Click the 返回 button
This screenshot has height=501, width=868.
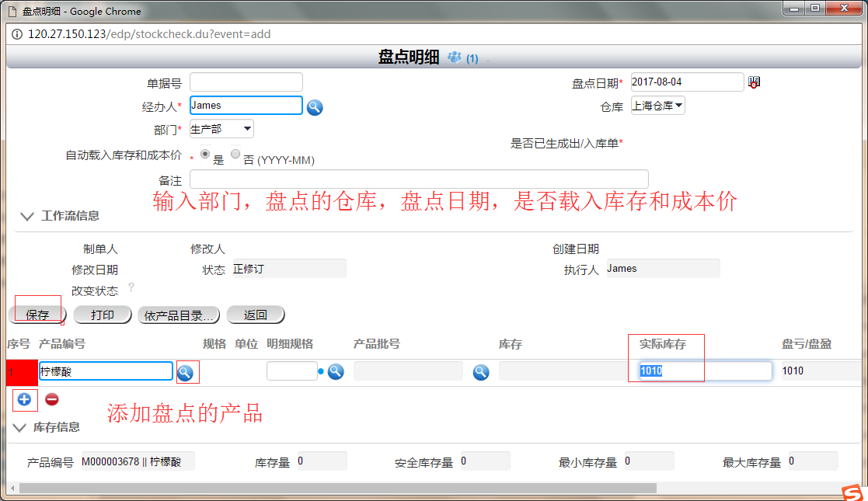pos(256,315)
